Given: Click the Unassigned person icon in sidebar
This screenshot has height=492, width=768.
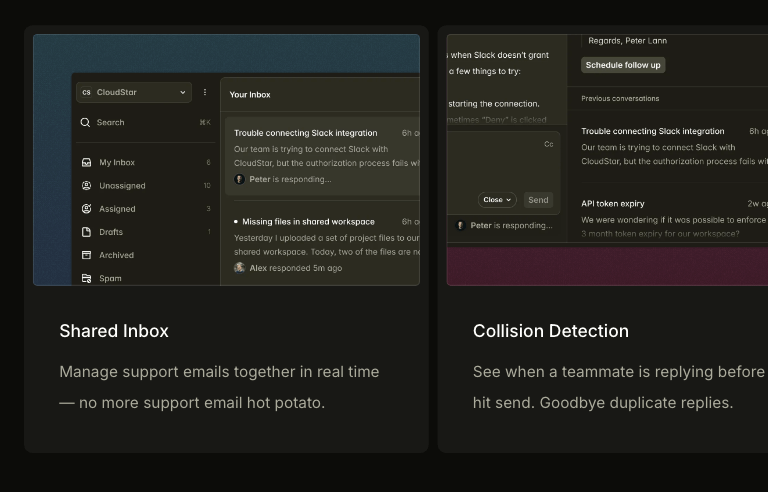Looking at the screenshot, I should tap(87, 185).
